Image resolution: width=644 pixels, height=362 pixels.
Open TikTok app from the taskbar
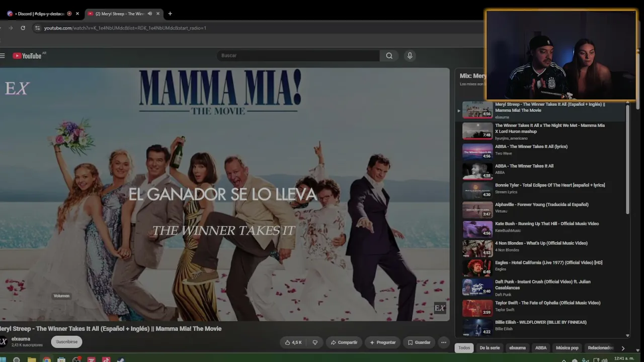pos(106,359)
